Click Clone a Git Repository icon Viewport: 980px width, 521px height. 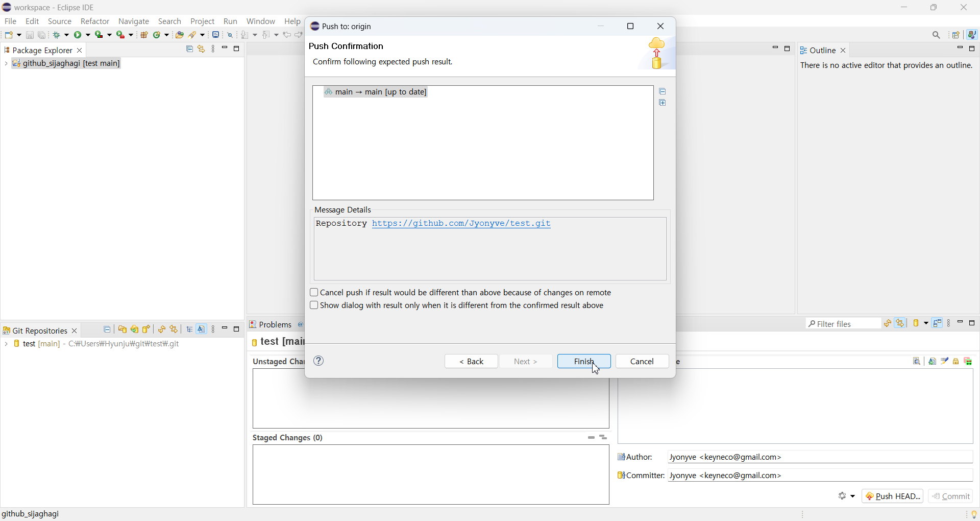135,330
